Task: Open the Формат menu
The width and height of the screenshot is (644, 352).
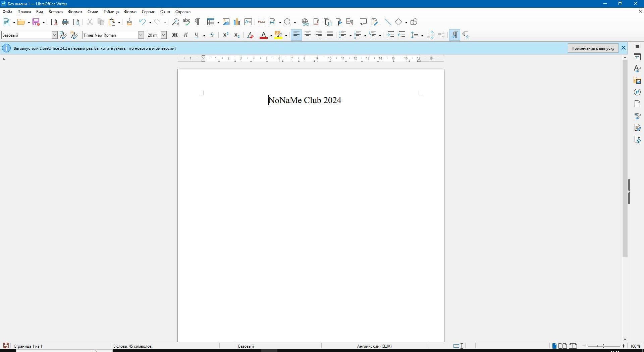Action: [75, 12]
